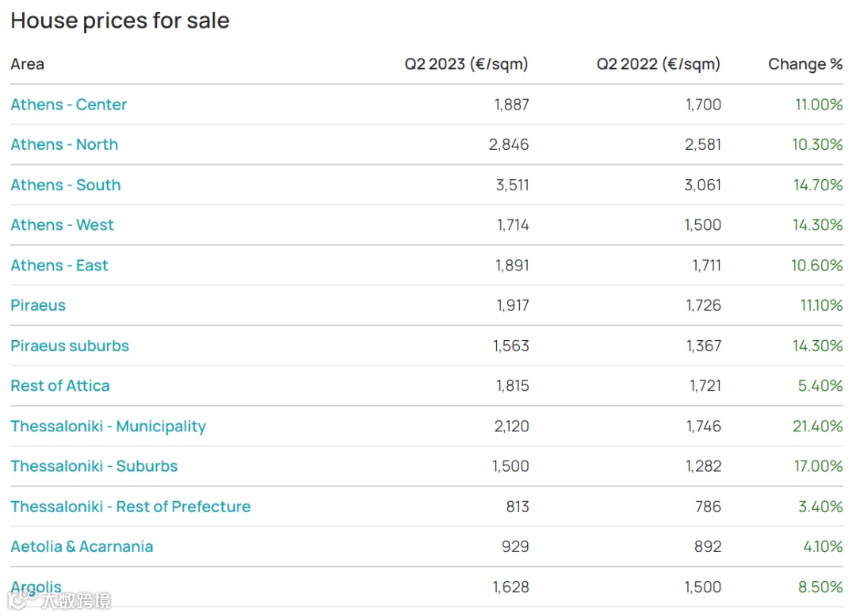Image resolution: width=856 pixels, height=616 pixels.
Task: Open the Athens - Center link
Action: click(68, 105)
